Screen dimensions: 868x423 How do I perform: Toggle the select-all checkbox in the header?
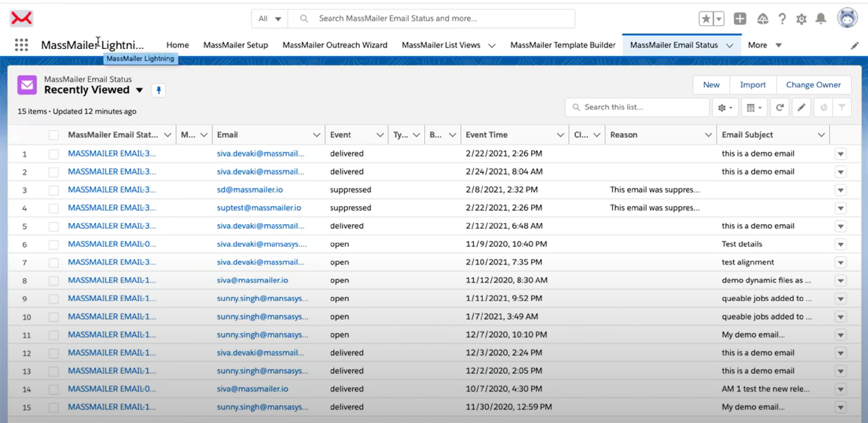coord(54,135)
